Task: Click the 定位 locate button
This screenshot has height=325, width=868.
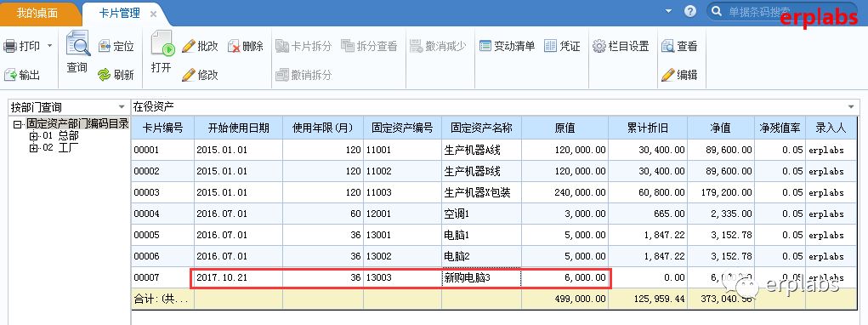Action: click(x=116, y=46)
